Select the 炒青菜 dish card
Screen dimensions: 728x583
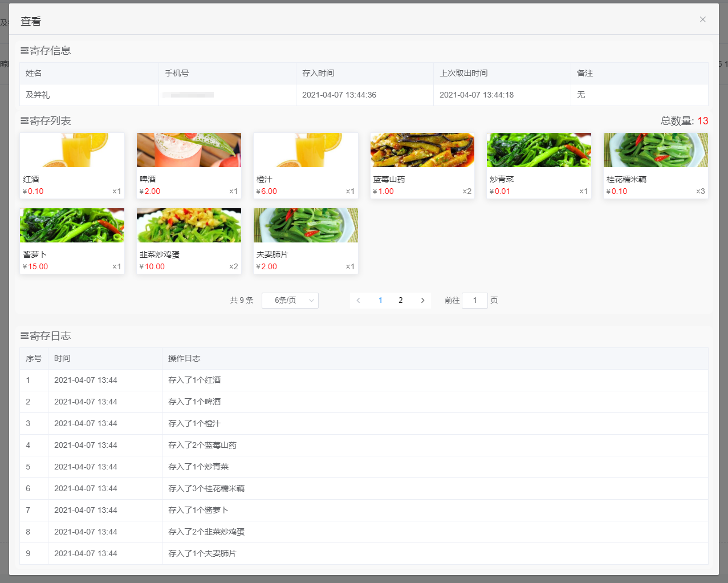539,165
